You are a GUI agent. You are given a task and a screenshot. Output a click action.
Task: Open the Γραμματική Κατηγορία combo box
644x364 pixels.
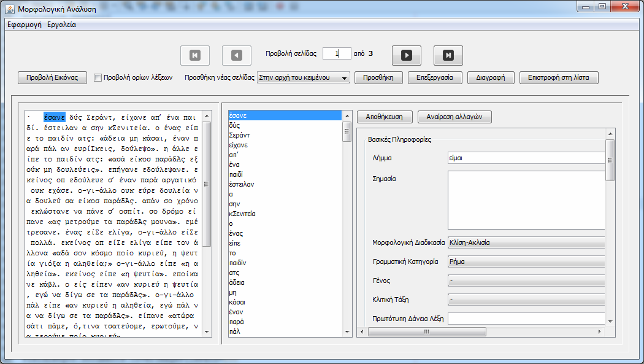[x=526, y=261]
